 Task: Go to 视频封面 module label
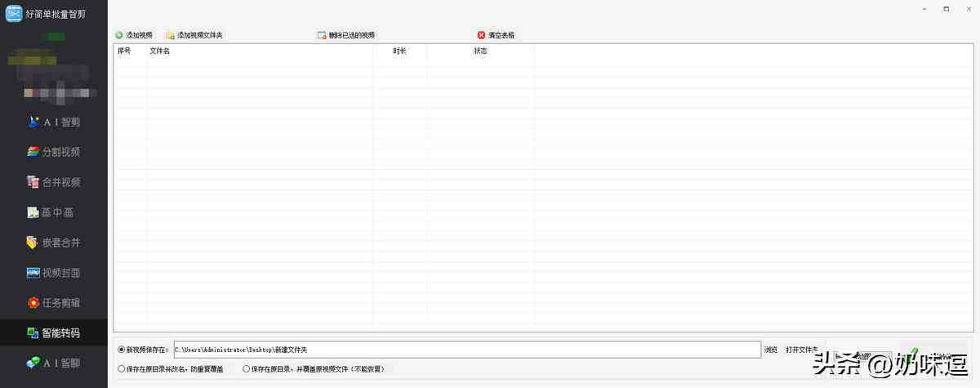point(61,273)
